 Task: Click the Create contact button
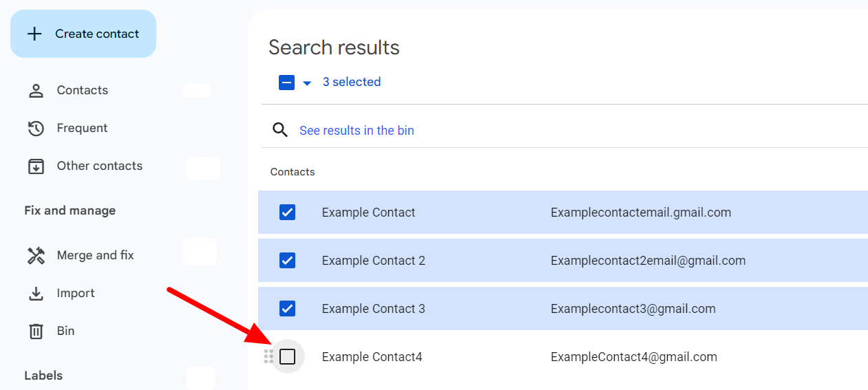pyautogui.click(x=83, y=34)
